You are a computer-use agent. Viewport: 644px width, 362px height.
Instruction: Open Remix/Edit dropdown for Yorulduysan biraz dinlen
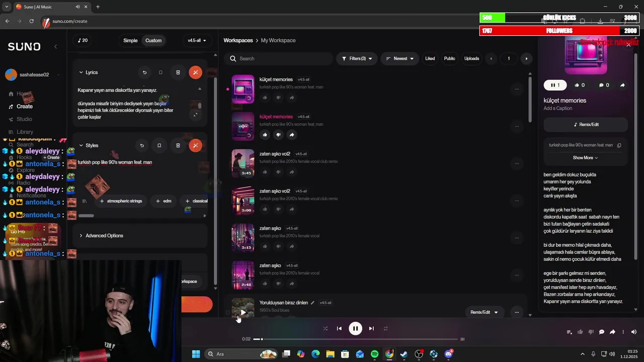tap(484, 312)
